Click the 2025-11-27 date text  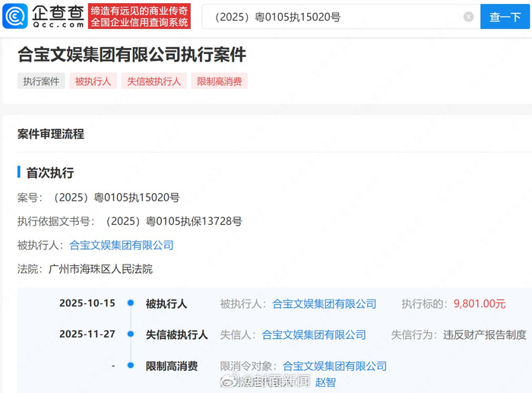(x=87, y=334)
